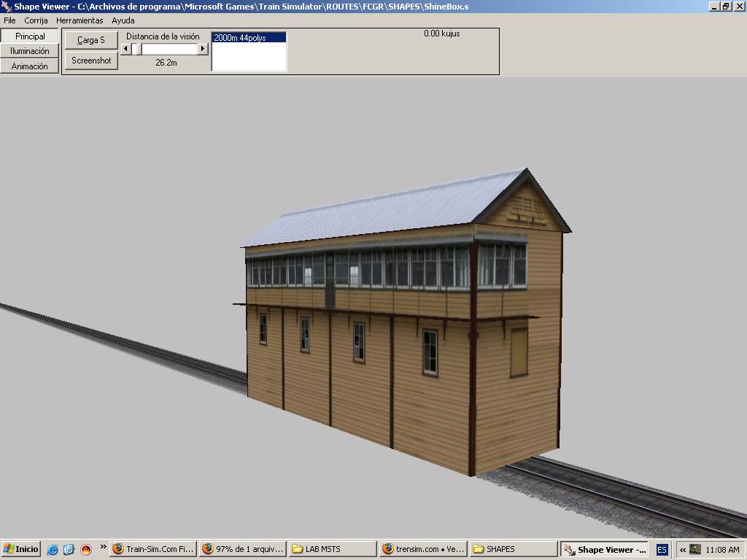Image resolution: width=747 pixels, height=560 pixels.
Task: Click the third quick launch icon
Action: [85, 549]
